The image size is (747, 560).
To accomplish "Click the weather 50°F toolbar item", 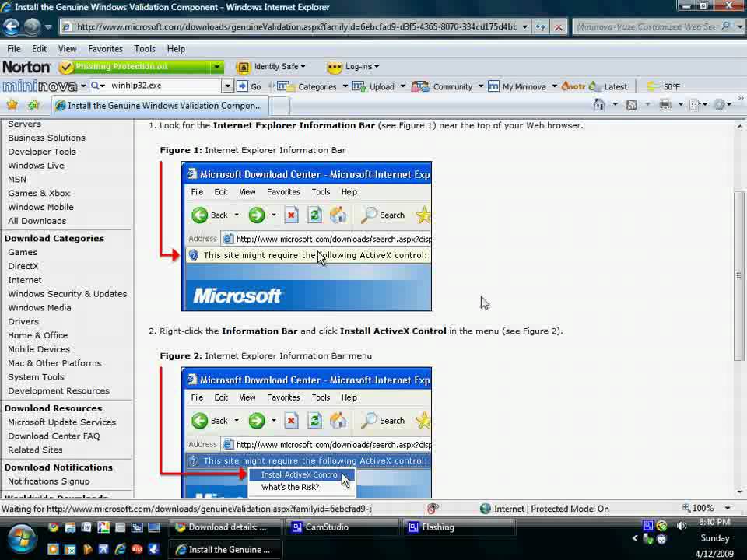I will 663,86.
